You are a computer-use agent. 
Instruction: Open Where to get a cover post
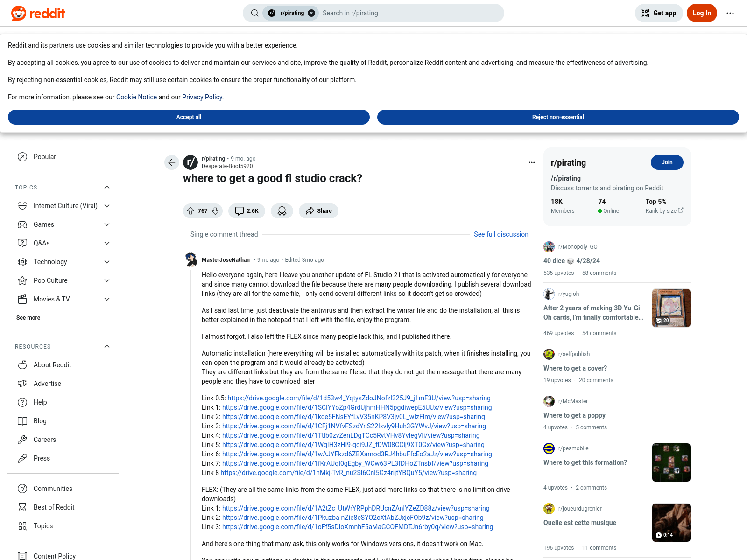point(575,368)
